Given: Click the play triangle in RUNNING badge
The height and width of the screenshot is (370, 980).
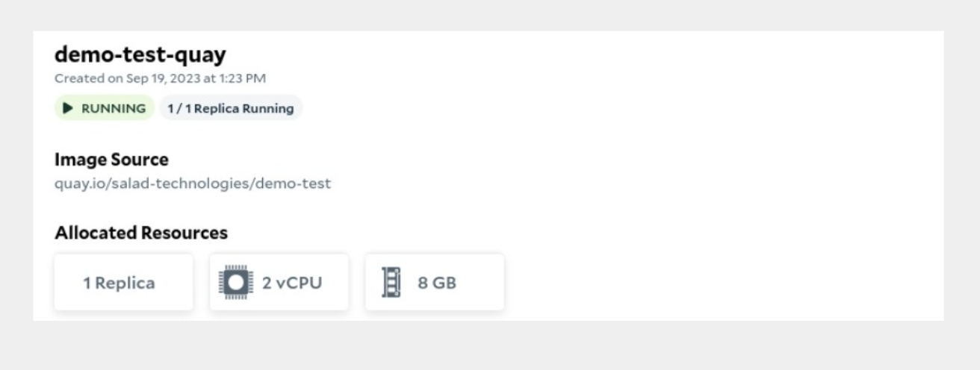Looking at the screenshot, I should [68, 108].
